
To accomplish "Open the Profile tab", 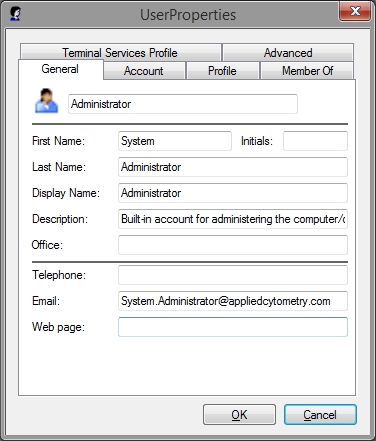I will pos(223,71).
